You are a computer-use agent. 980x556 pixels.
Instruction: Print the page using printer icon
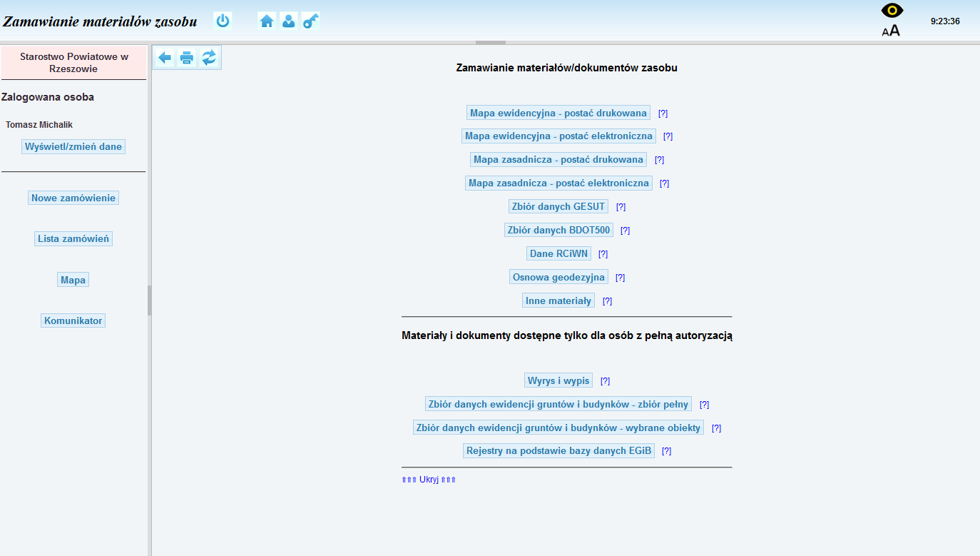click(187, 58)
